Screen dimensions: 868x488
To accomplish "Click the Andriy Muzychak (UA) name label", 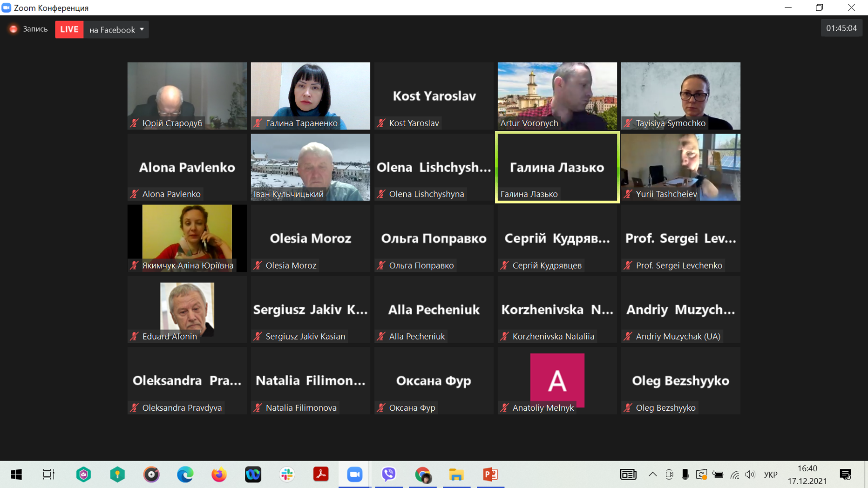I will tap(678, 336).
